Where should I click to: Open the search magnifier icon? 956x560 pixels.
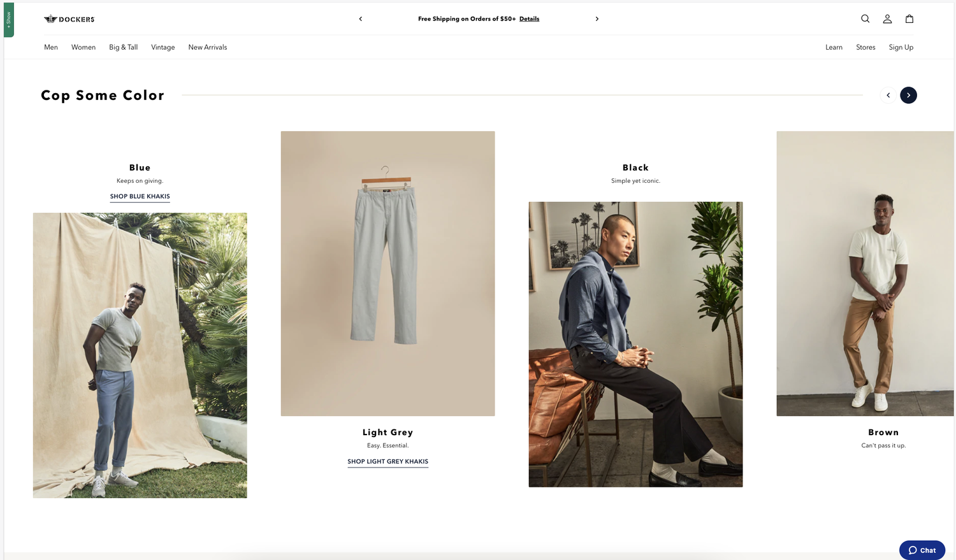point(865,19)
